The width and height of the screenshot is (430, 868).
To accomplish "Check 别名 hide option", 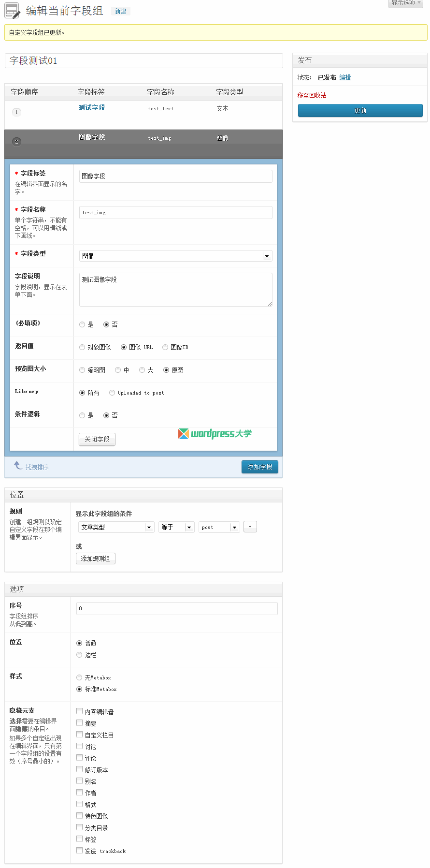I will tap(79, 781).
